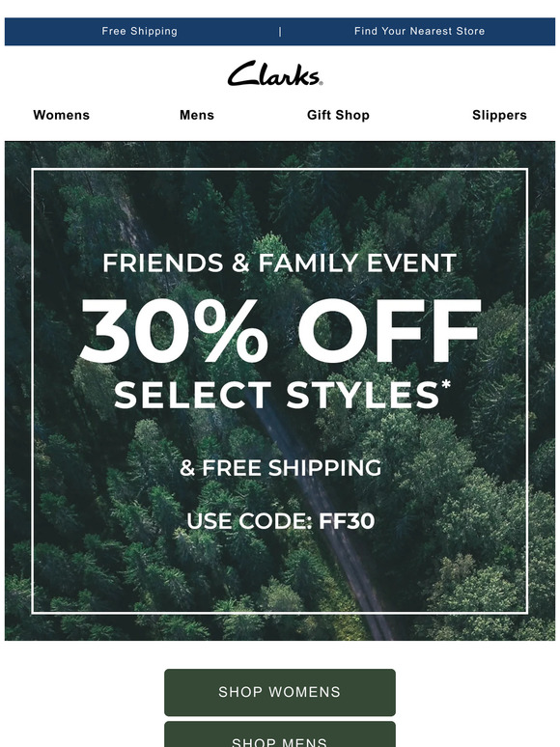Click the USE CODE label

pos(250,521)
